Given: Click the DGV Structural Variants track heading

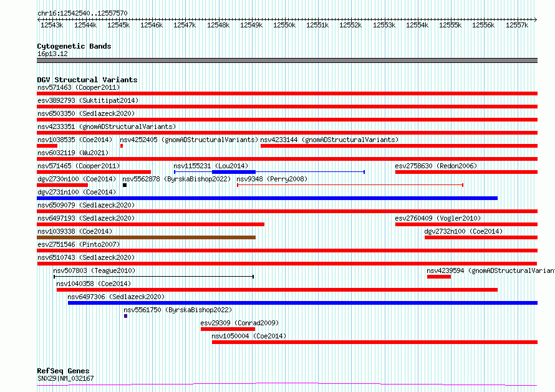Looking at the screenshot, I should (87, 80).
